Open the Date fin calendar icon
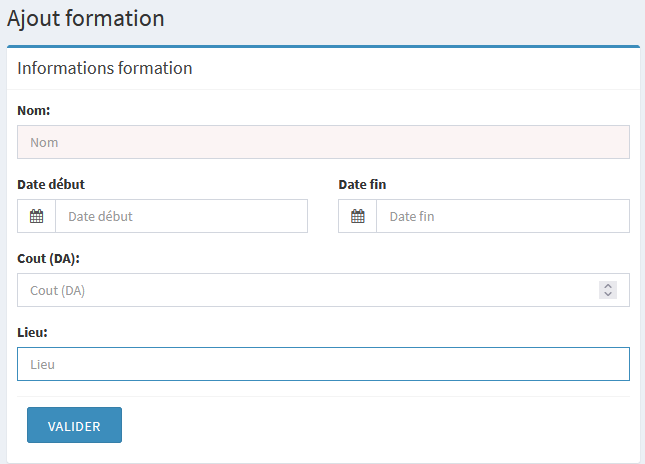 coord(358,216)
